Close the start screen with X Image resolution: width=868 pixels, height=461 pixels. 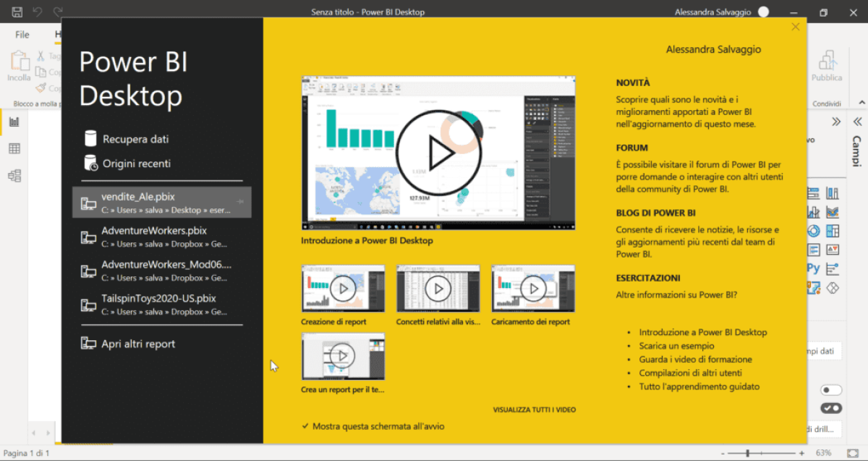tap(796, 27)
